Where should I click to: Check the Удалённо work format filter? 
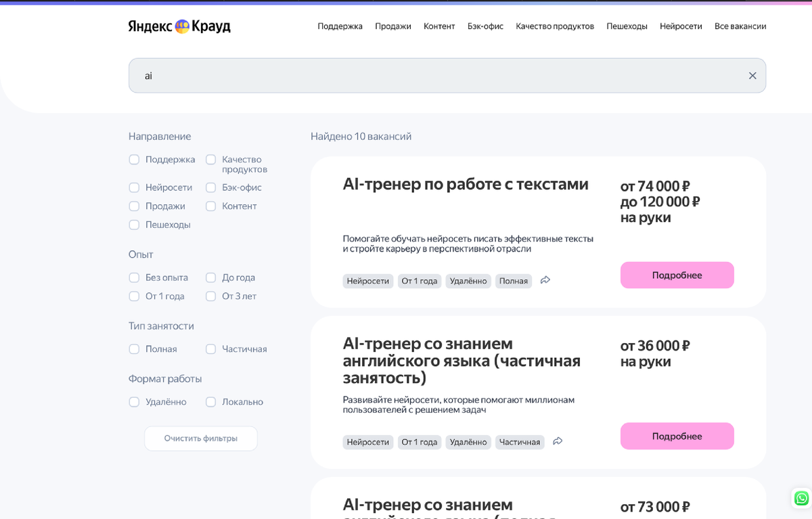[134, 401]
